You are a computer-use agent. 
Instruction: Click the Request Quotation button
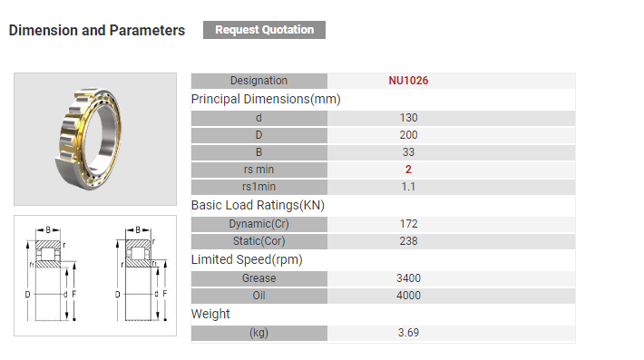pyautogui.click(x=264, y=30)
